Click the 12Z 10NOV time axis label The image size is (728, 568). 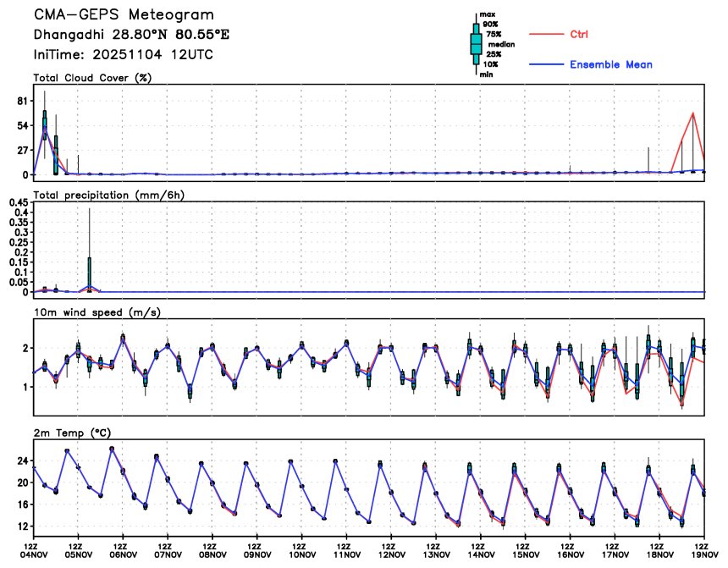(302, 551)
